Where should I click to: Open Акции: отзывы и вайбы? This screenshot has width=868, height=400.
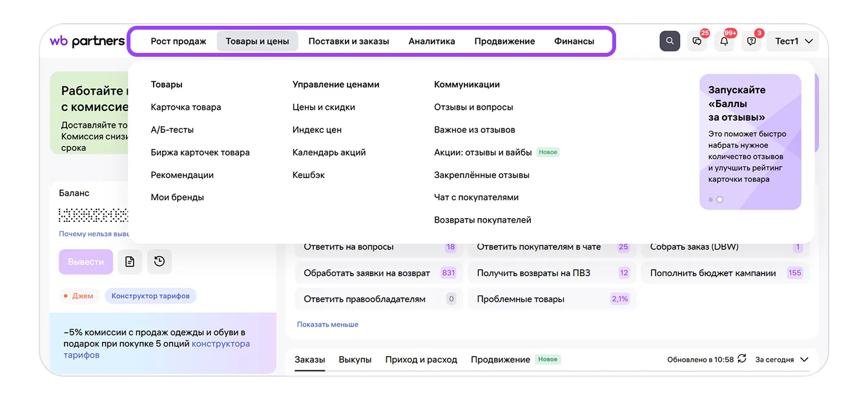pos(483,152)
